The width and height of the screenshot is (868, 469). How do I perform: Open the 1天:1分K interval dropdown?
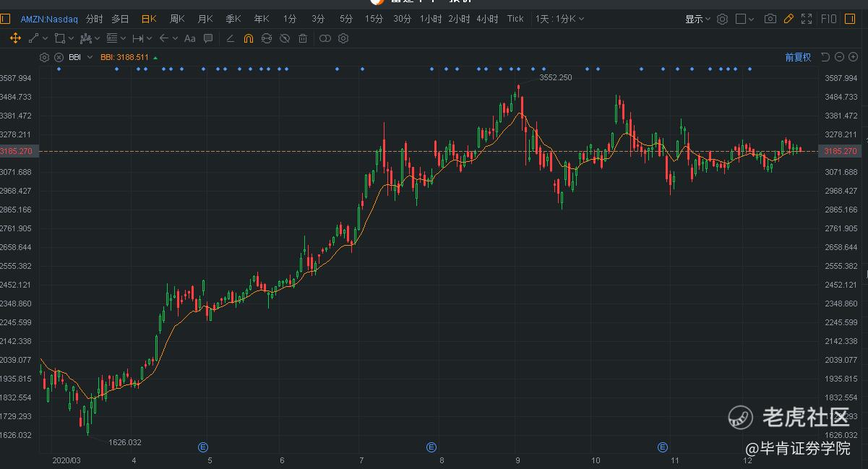(559, 19)
